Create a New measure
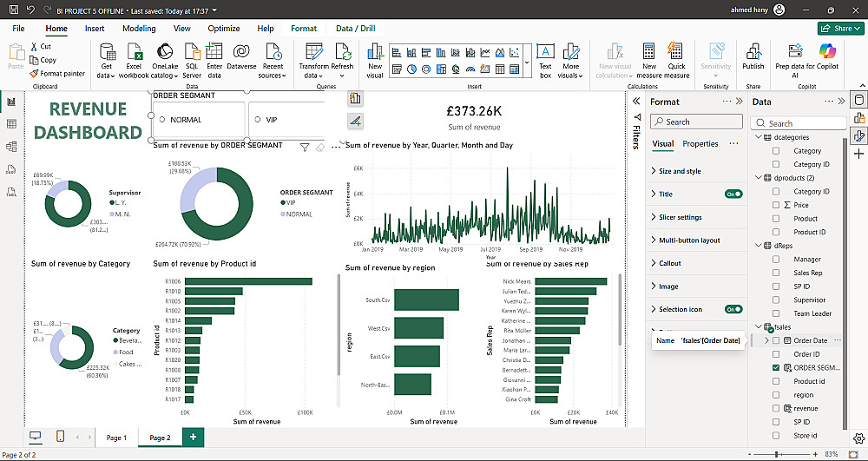Screen dimensions: 868x461 tap(648, 57)
